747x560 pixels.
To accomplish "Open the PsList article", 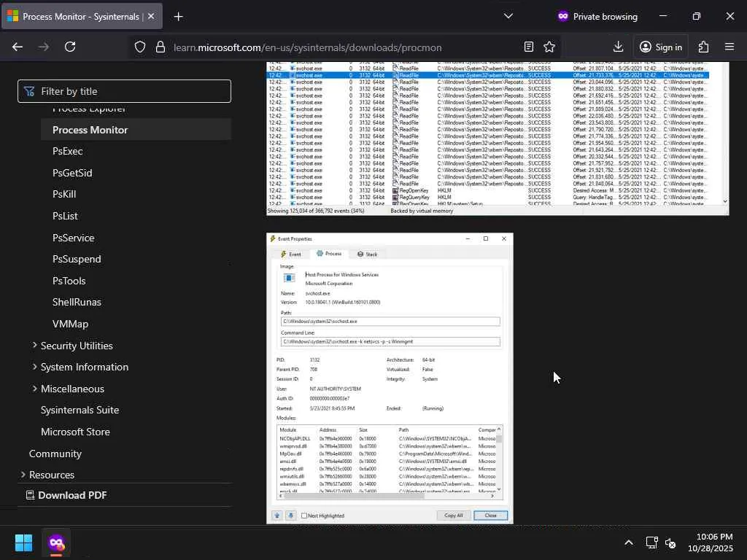I will [65, 216].
